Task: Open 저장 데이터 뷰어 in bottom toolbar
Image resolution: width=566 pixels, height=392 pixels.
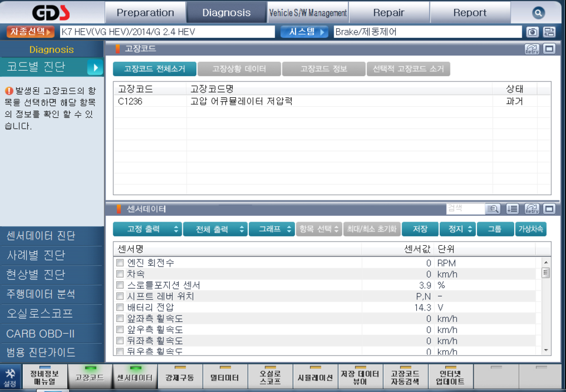Action: pyautogui.click(x=360, y=377)
